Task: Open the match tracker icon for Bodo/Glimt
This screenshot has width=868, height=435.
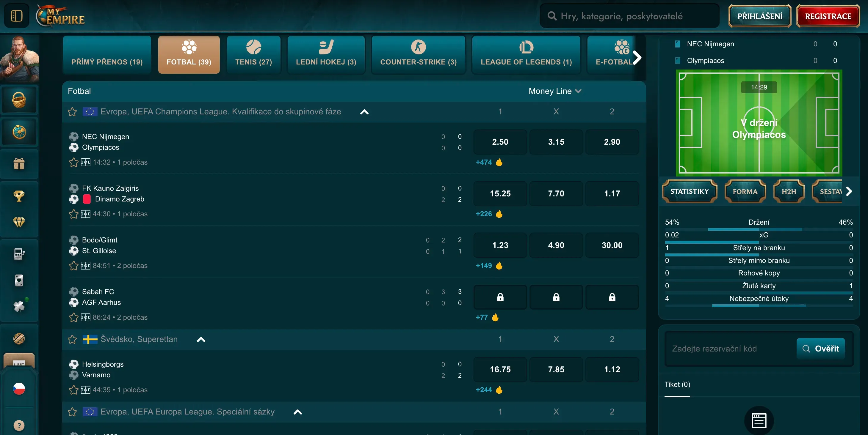Action: (86, 266)
